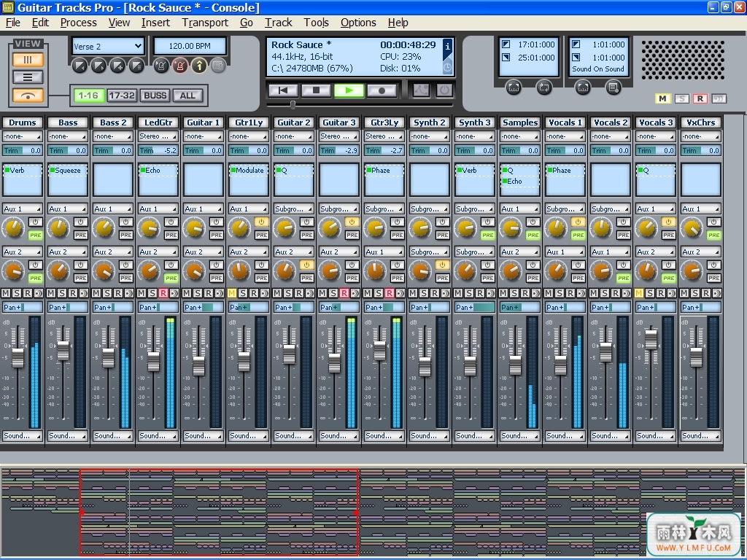
Task: Solo the Bass track
Action: (62, 293)
